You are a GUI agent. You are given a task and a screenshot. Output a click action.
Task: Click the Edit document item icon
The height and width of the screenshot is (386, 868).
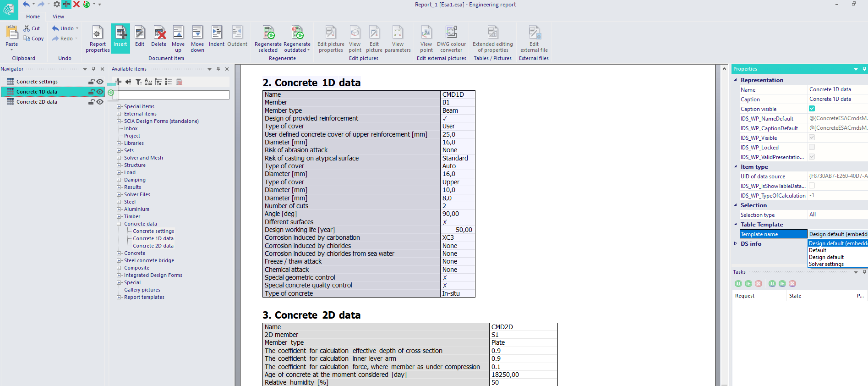coord(140,33)
